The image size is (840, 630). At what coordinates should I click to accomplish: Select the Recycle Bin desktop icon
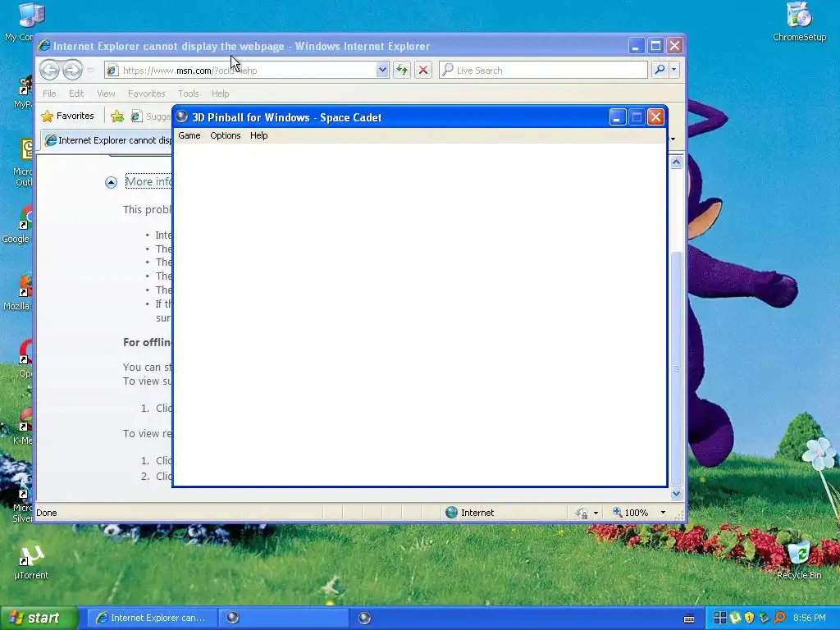pyautogui.click(x=799, y=561)
